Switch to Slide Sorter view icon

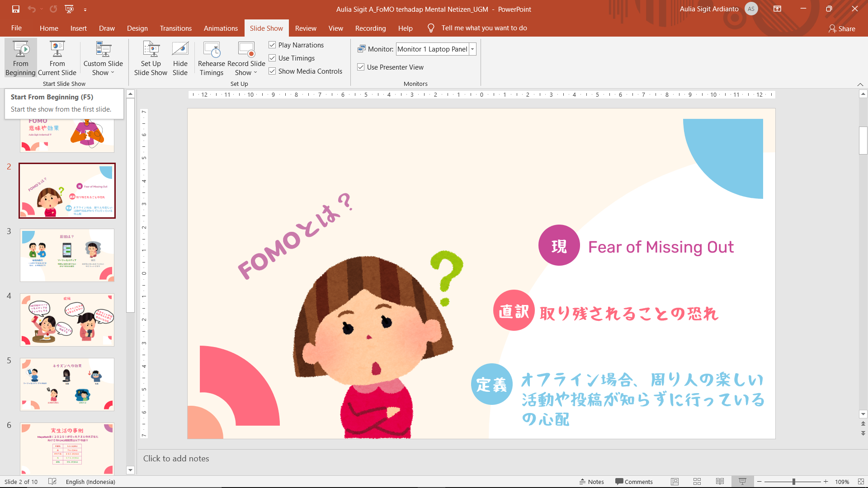tap(697, 482)
